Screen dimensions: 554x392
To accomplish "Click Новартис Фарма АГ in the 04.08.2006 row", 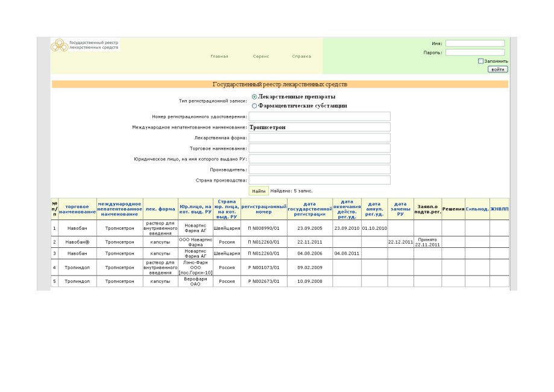I will pyautogui.click(x=195, y=253).
